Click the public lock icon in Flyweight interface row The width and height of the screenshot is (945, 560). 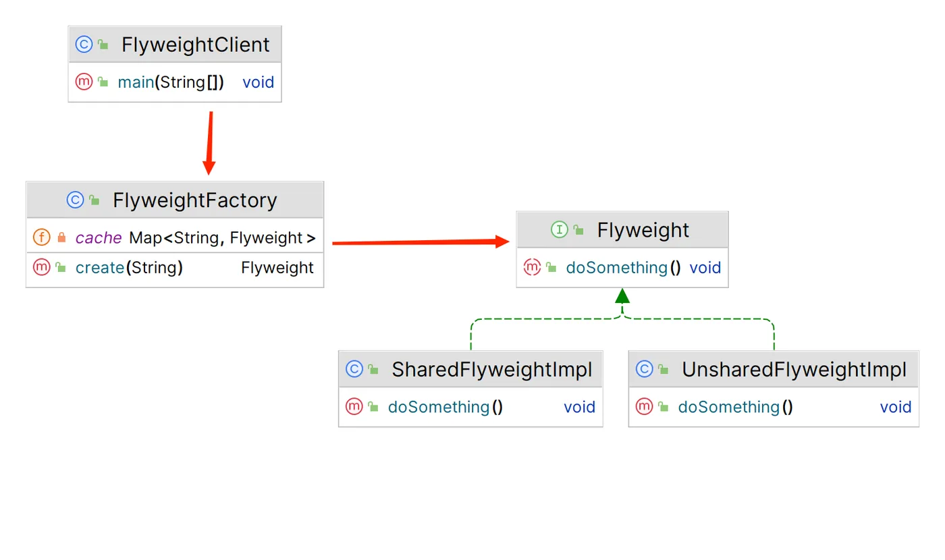coord(551,268)
